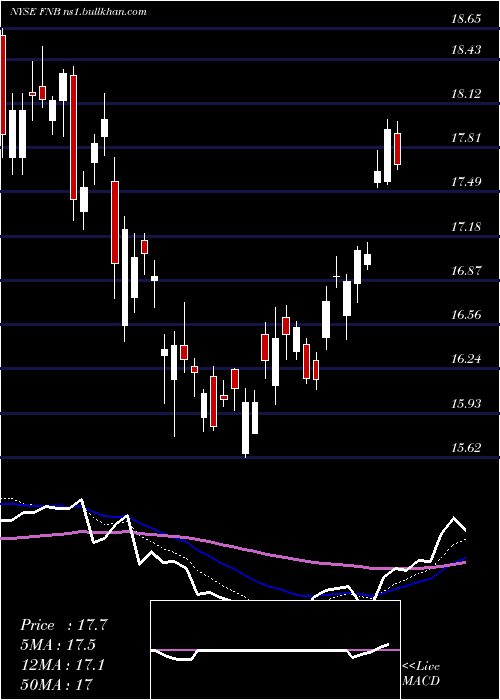Select the 18.12 price axis label
Image resolution: width=500 pixels, height=700 pixels.
[466, 94]
